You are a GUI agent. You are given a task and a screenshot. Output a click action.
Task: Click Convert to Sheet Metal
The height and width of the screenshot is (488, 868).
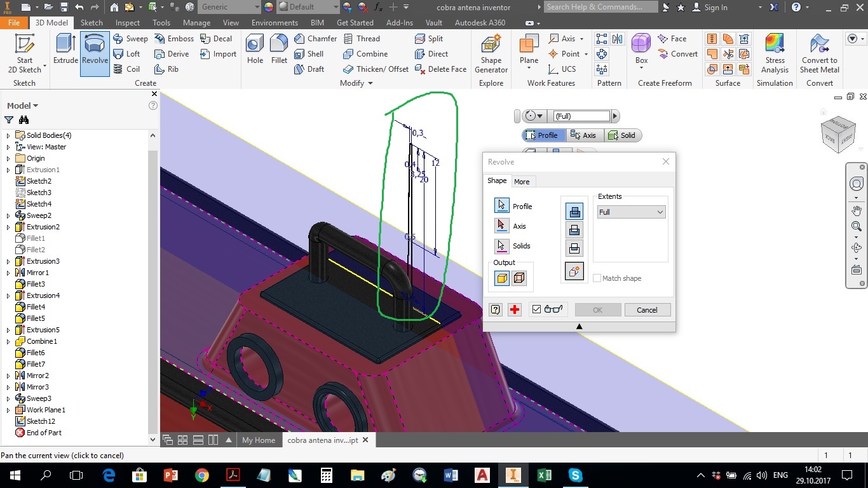coord(819,54)
